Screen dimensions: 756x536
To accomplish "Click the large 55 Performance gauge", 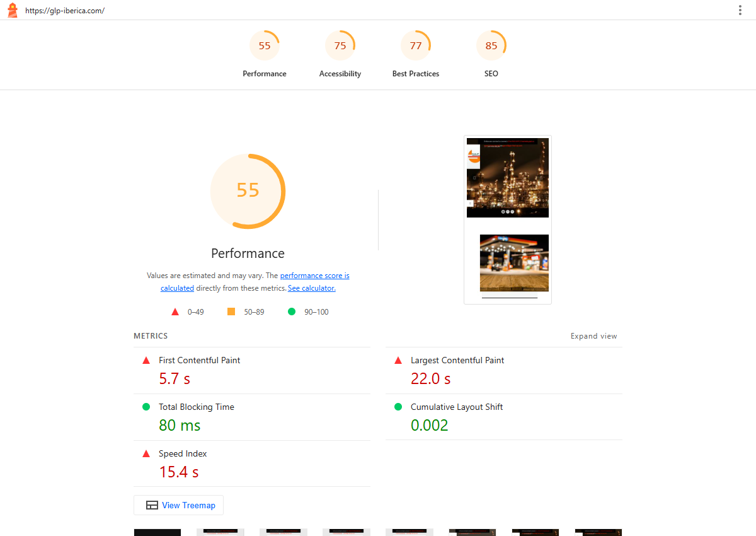I will tap(248, 190).
